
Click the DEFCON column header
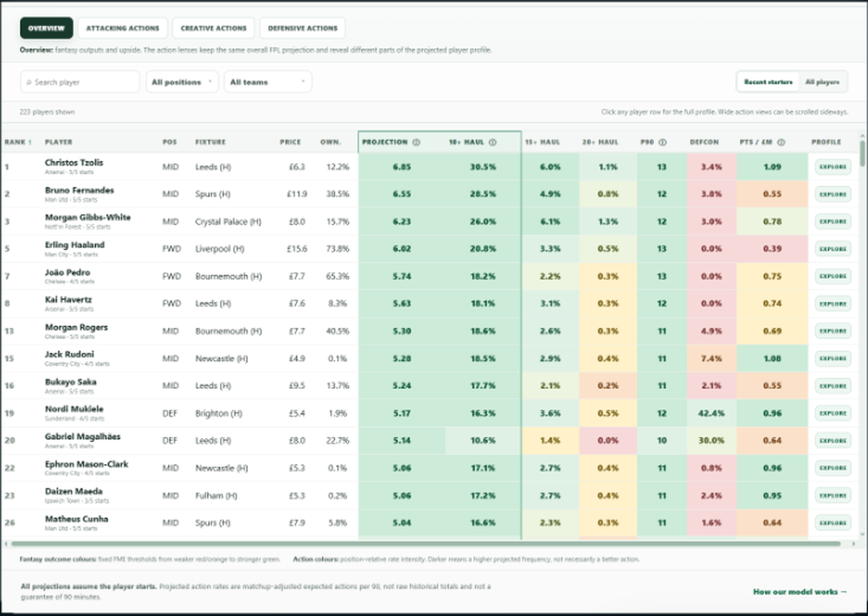[x=704, y=142]
